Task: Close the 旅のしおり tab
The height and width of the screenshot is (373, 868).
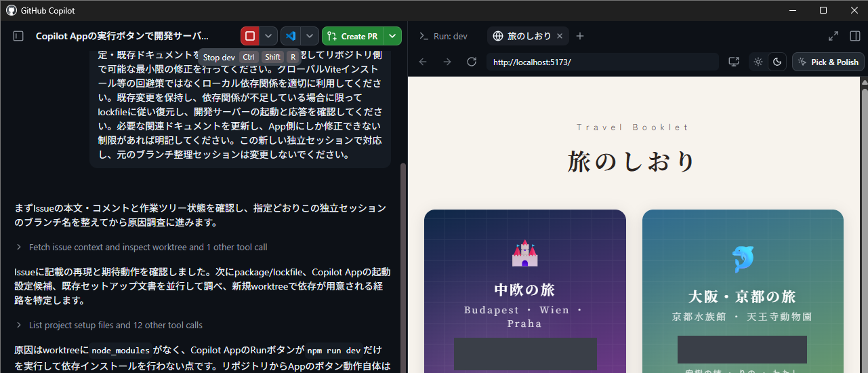Action: 560,36
